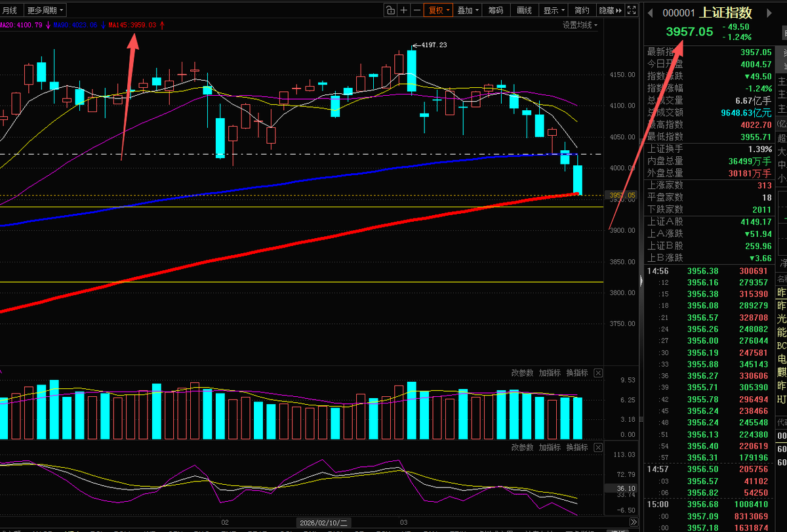
Task: Expand hidden toolbar via 隐藏 arrows
Action: [x=611, y=10]
